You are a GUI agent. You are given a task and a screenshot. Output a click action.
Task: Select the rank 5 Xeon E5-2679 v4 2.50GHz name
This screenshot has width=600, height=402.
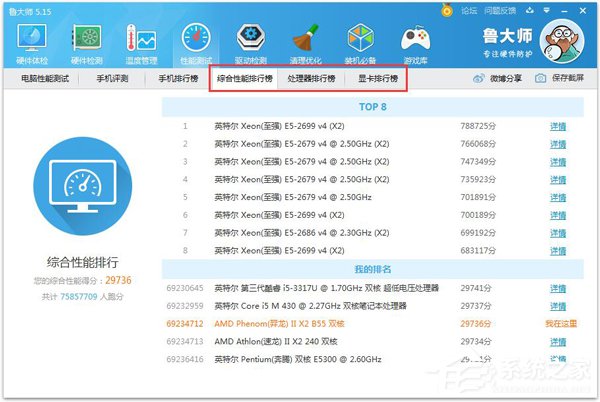click(293, 197)
